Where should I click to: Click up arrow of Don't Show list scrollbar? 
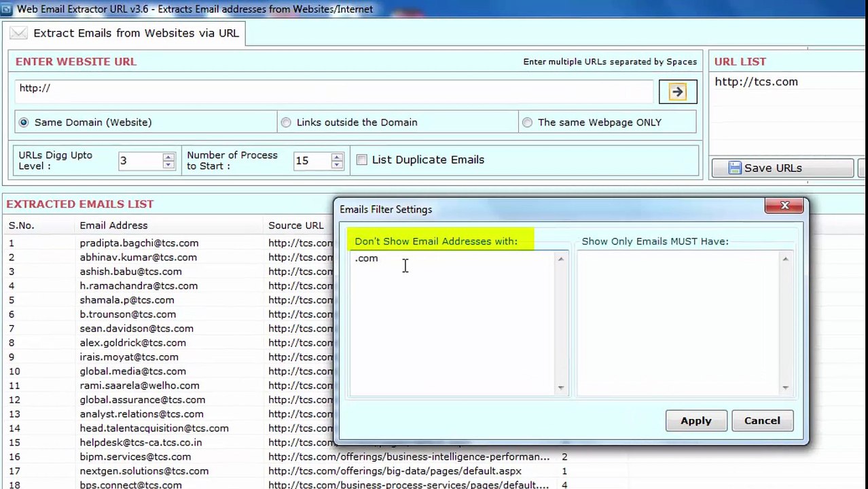click(560, 259)
